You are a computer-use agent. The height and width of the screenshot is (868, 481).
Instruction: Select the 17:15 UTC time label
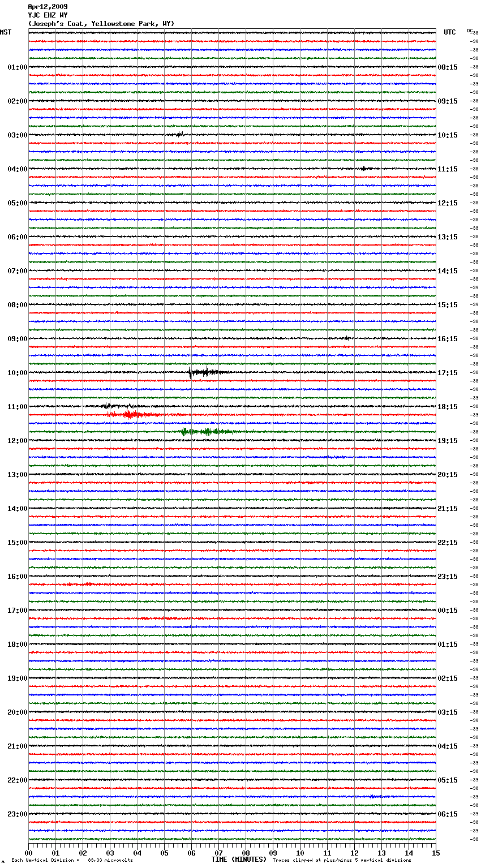pos(448,373)
